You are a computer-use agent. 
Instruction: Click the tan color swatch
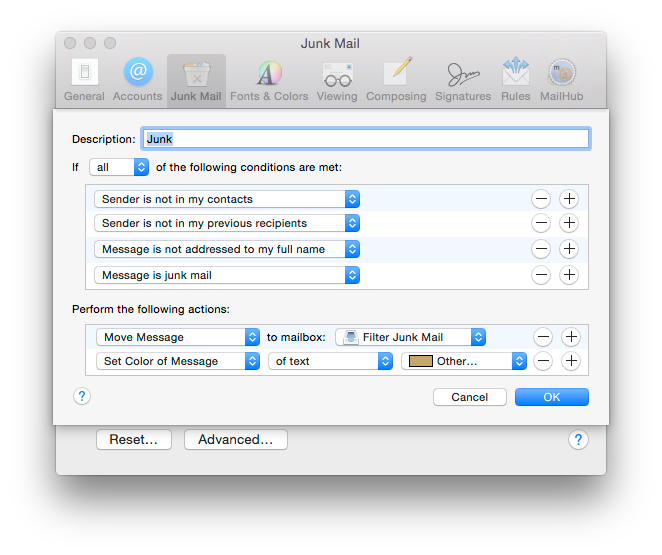click(x=421, y=361)
